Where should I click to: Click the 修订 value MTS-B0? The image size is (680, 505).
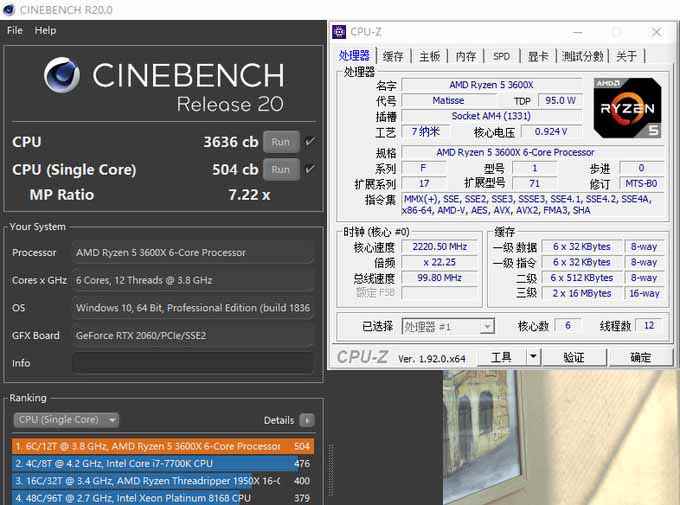(x=641, y=184)
